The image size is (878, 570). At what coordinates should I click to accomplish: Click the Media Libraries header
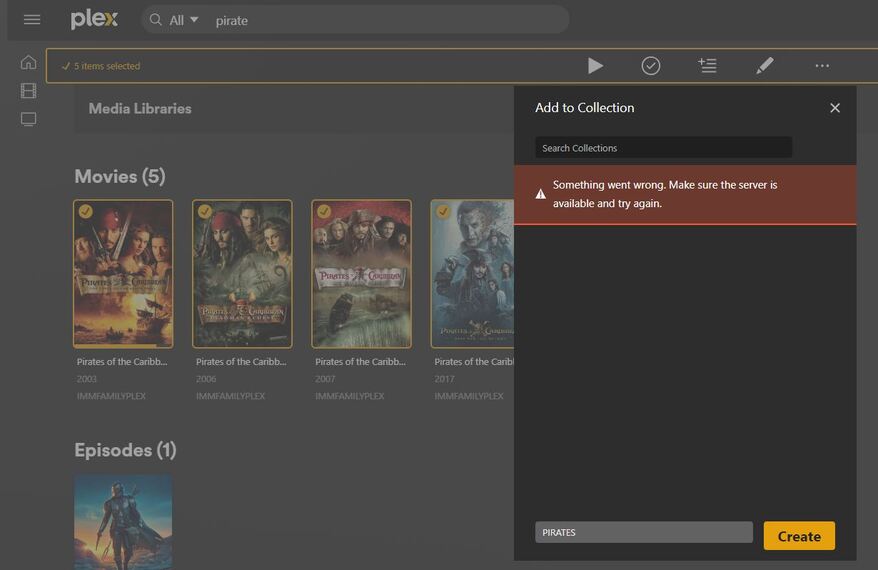[140, 109]
